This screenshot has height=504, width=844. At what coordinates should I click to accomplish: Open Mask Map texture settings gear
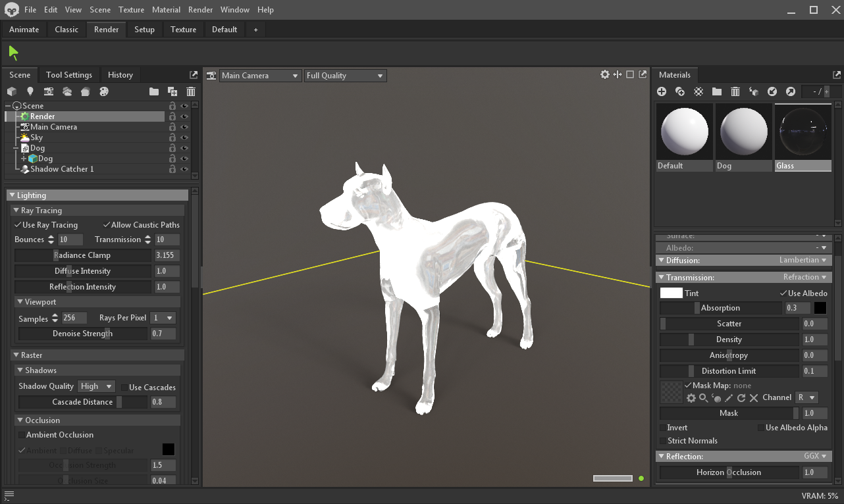tap(691, 398)
